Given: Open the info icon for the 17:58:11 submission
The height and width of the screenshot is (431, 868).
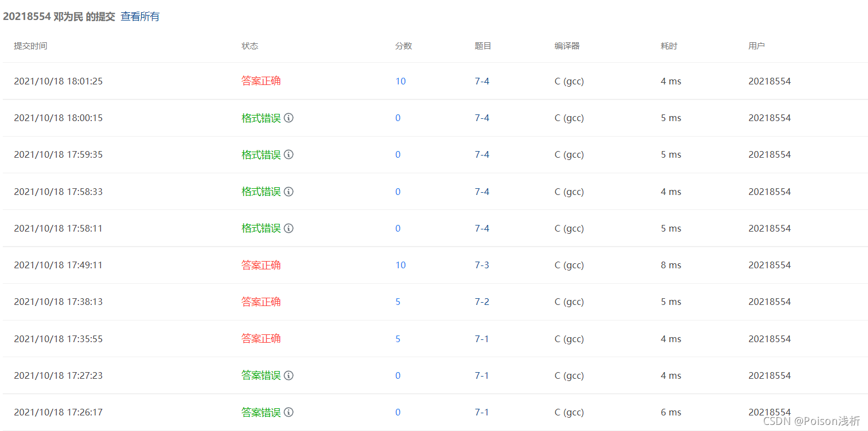Looking at the screenshot, I should [289, 228].
